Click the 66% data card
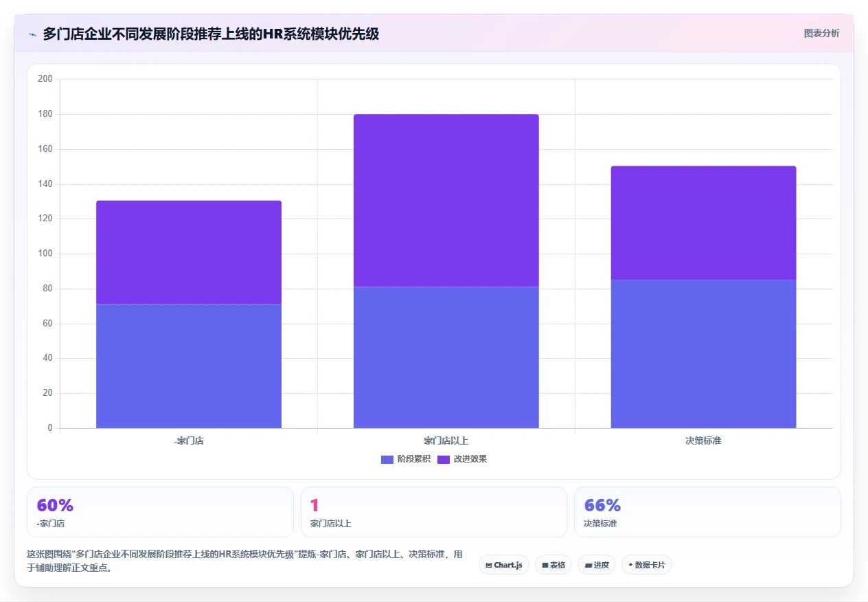This screenshot has height=602, width=868. pos(707,512)
